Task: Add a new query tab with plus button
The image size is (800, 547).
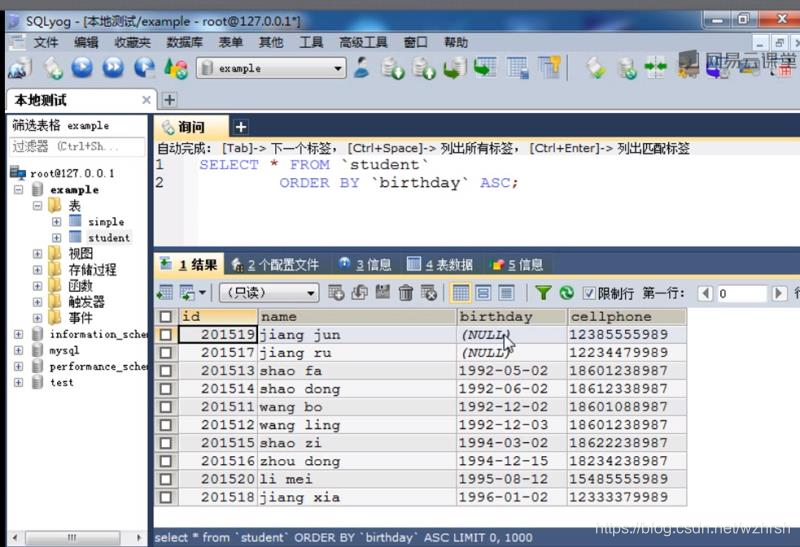Action: [241, 127]
